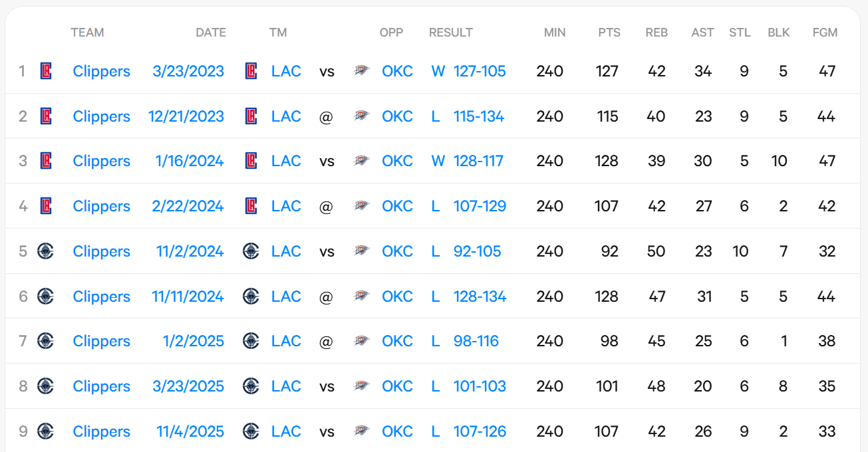The height and width of the screenshot is (452, 868).
Task: Sort by the REB column header
Action: 656,33
